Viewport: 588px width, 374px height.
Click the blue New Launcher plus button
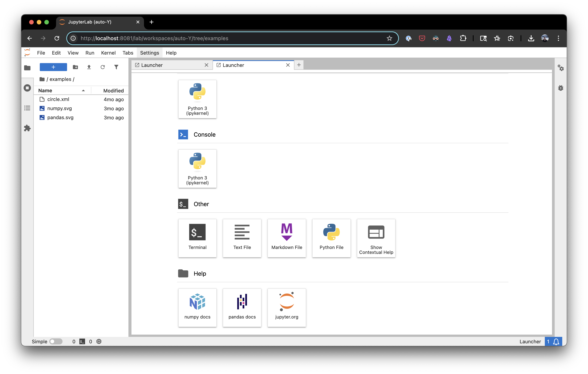click(53, 67)
